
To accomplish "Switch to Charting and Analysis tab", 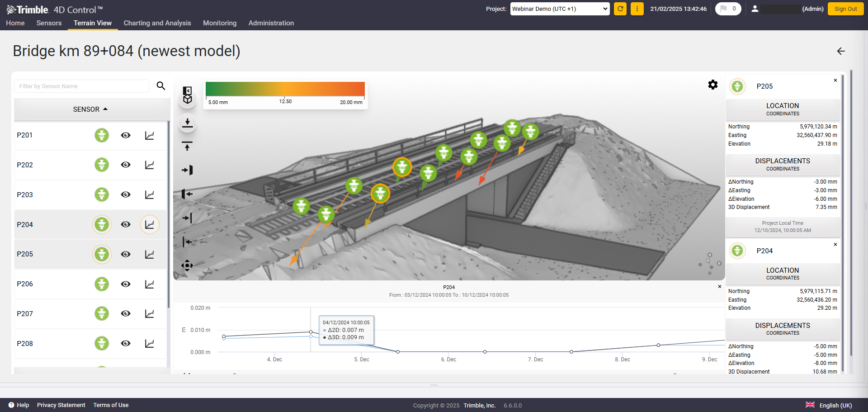I will pyautogui.click(x=157, y=23).
